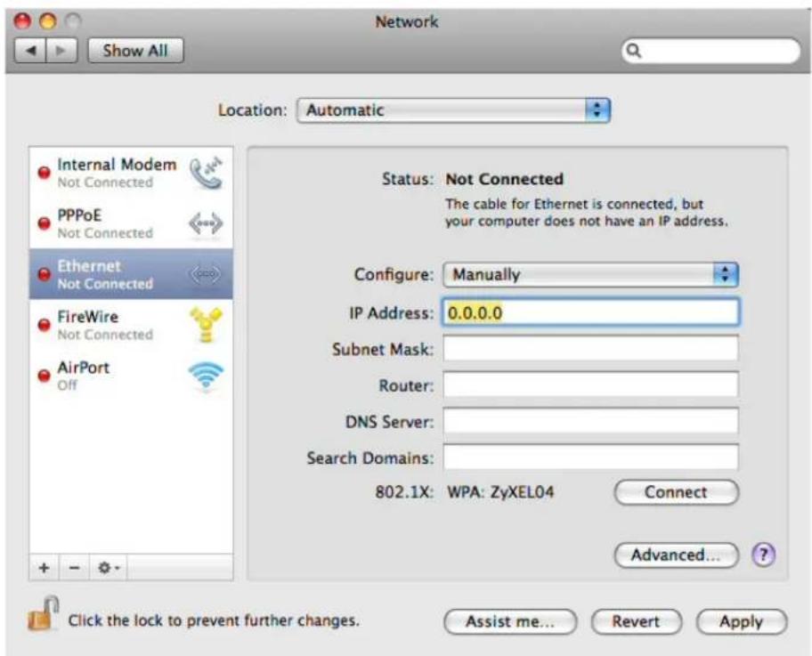The width and height of the screenshot is (812, 656).
Task: Click the 'Not Connected' status text
Action: (505, 179)
